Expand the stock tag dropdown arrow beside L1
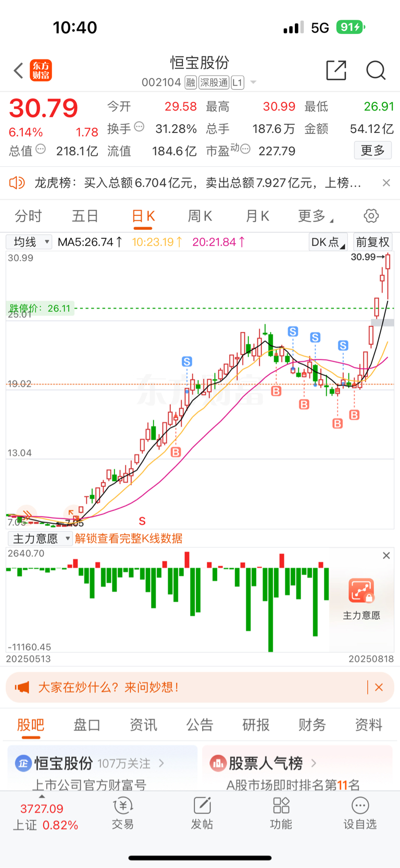Screen dimensions: 400x868 point(253,82)
